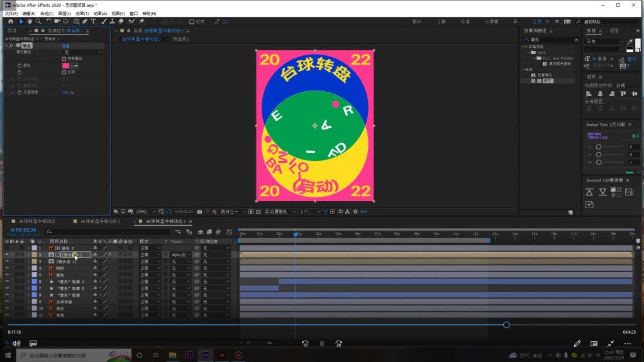
Task: Choose the Pen tool
Action: pos(85,21)
